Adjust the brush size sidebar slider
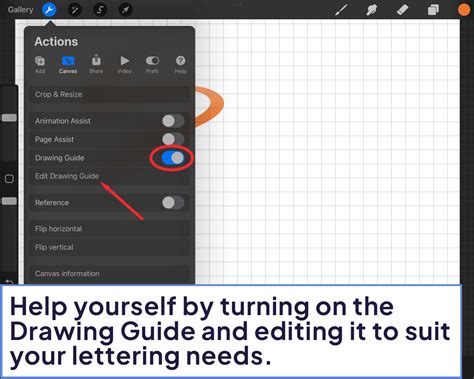 click(9, 118)
